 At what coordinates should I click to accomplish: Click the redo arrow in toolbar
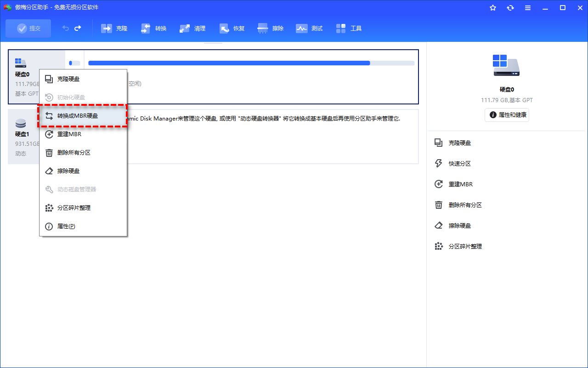[78, 29]
